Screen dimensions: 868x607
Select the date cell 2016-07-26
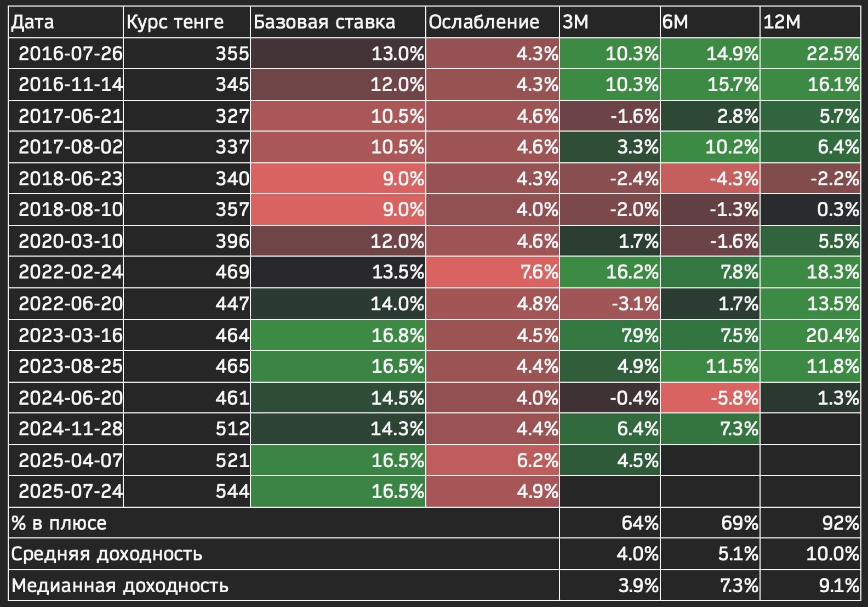(x=66, y=53)
